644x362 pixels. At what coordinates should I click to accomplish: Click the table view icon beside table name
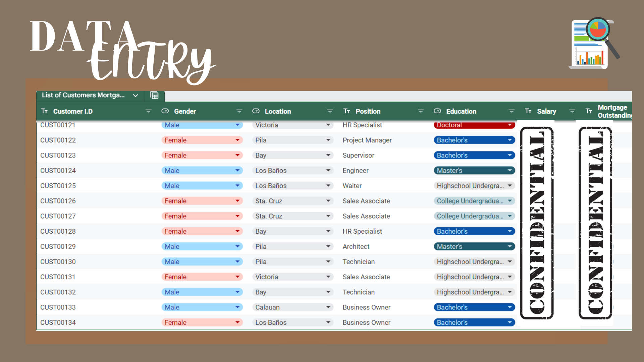(x=154, y=96)
